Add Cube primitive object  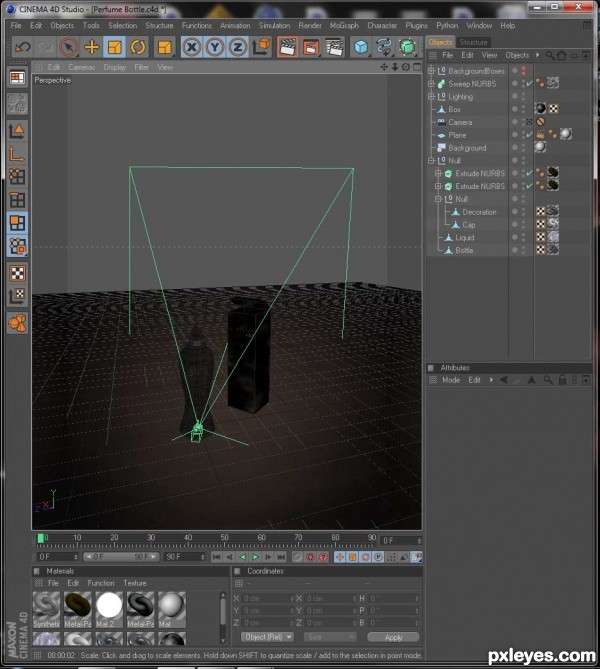(361, 47)
